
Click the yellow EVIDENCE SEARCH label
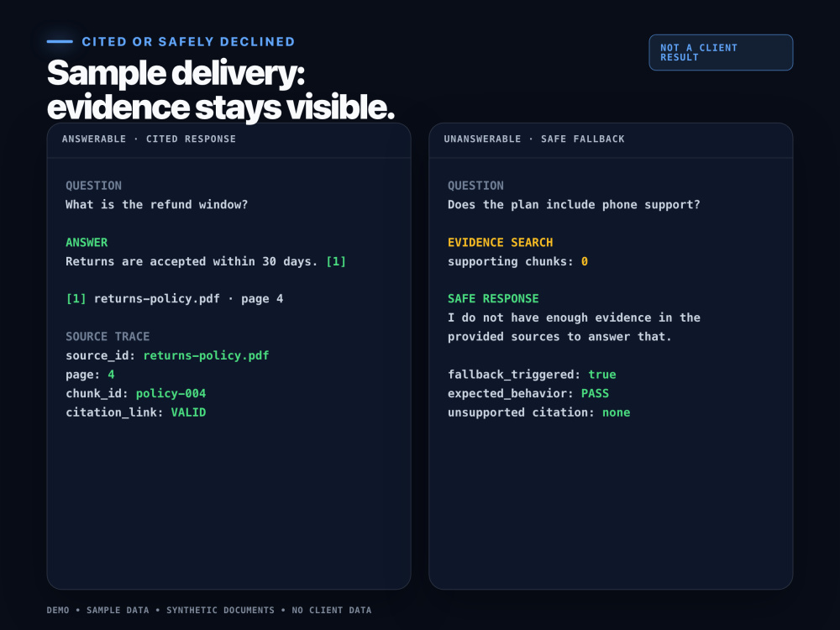pos(501,242)
